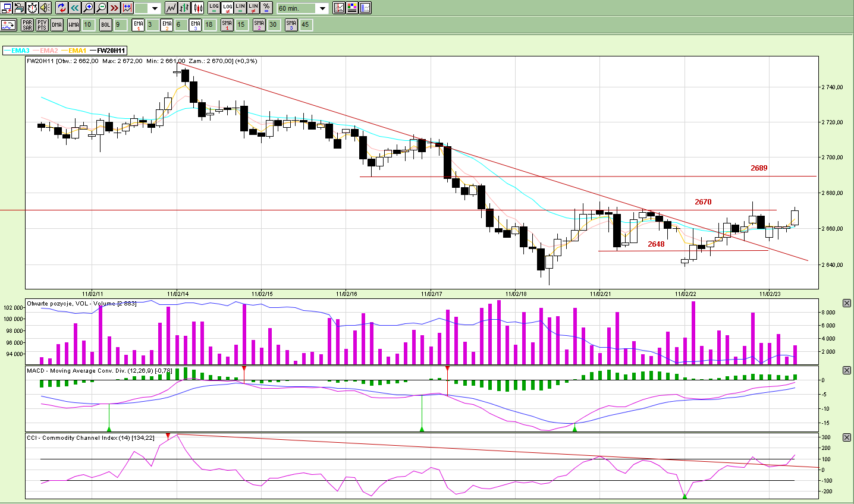Open the 60 min. interval dropdown
The height and width of the screenshot is (504, 854).
click(322, 8)
